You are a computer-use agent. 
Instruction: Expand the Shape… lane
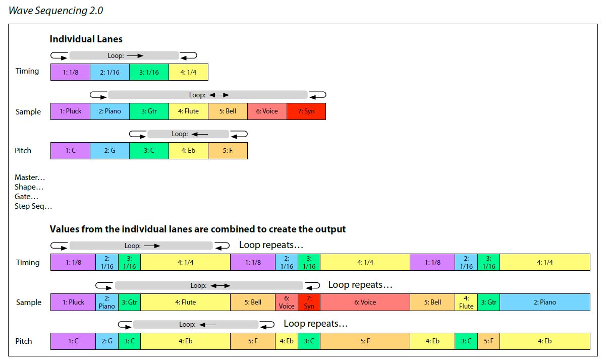tap(29, 187)
